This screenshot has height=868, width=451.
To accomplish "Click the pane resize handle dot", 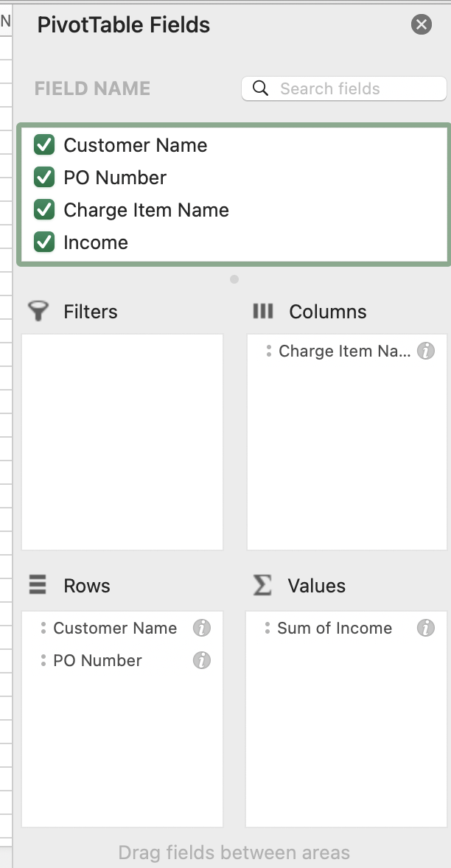I will click(234, 279).
